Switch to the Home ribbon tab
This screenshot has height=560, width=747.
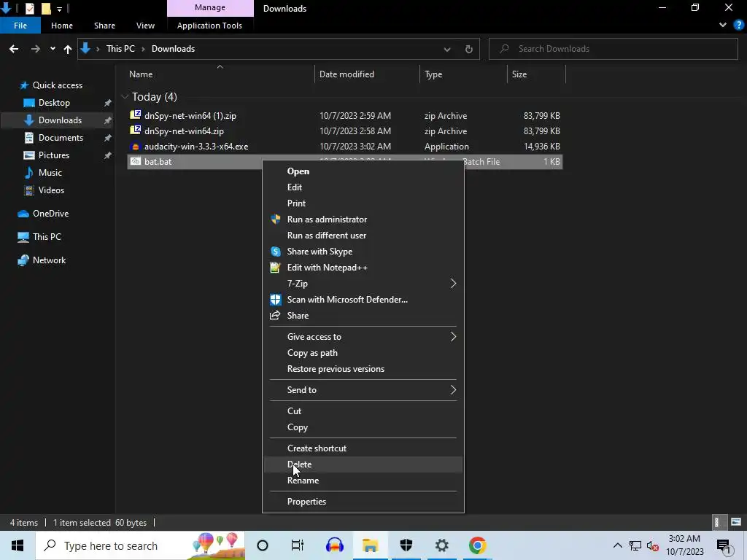[62, 26]
